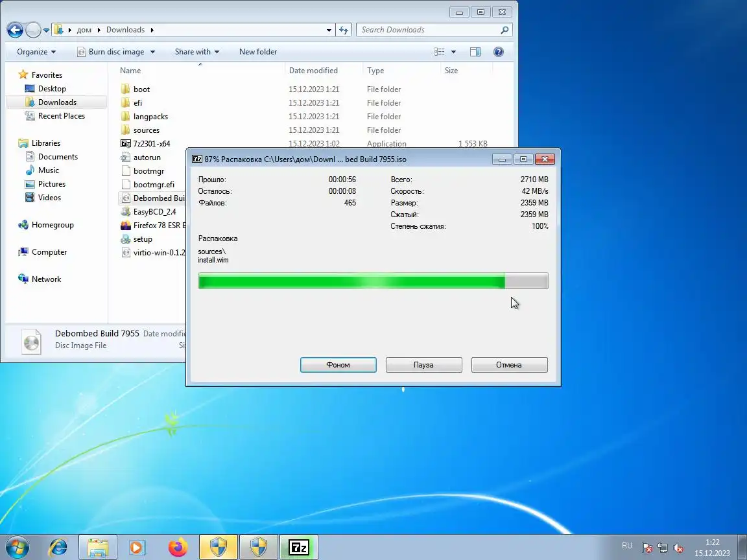Open the Action Center flag tray icon
The width and height of the screenshot is (747, 560).
[x=646, y=548]
